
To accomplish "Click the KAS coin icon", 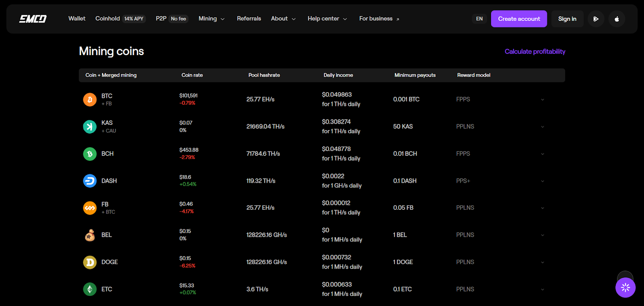I will click(x=90, y=126).
